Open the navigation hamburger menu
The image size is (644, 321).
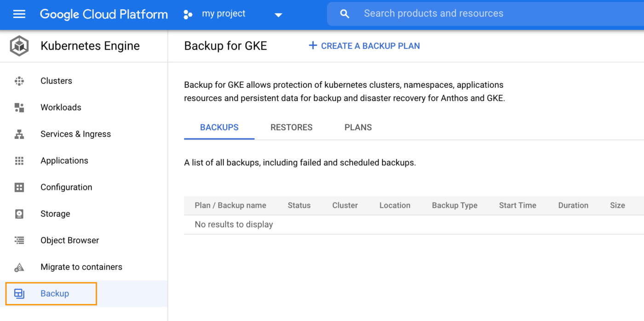(x=19, y=13)
